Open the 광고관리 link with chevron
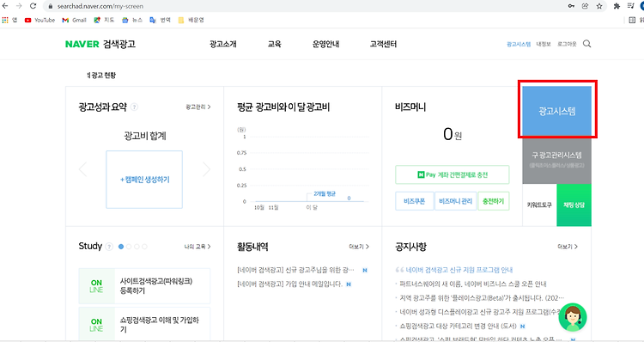 pyautogui.click(x=198, y=107)
